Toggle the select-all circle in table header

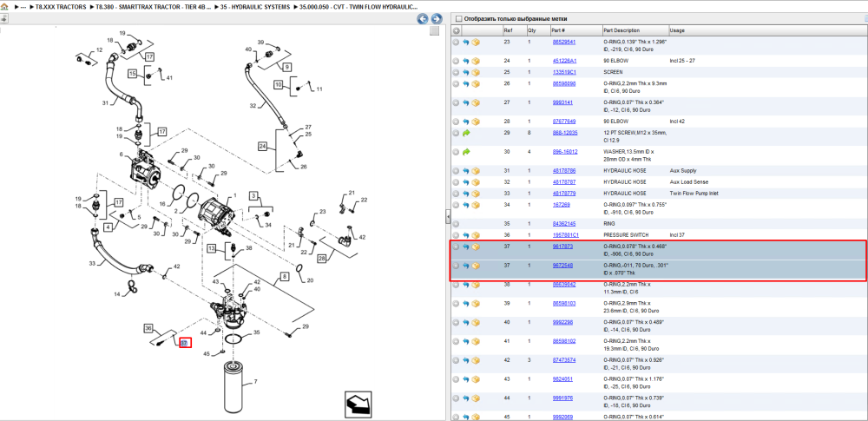pyautogui.click(x=457, y=31)
